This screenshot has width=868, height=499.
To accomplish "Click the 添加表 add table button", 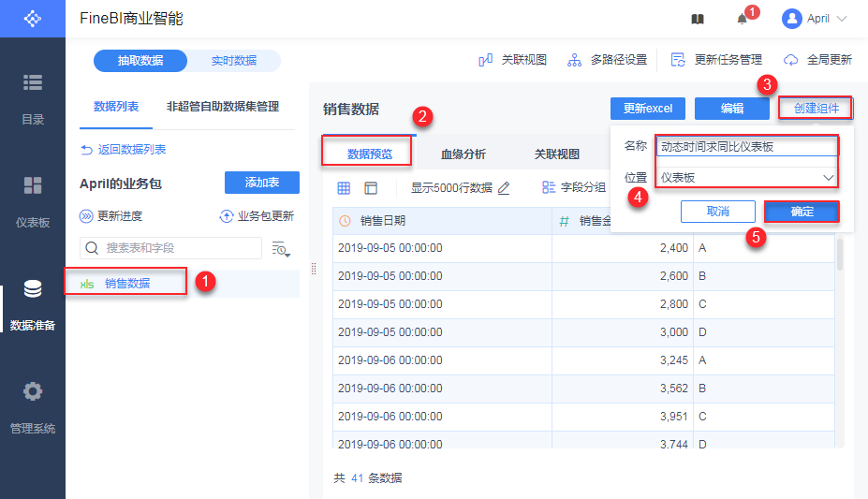I will 261,183.
